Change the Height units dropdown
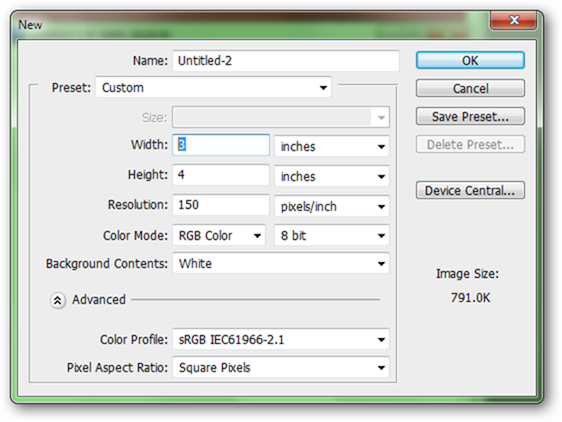Screen dimensions: 562x422 point(332,176)
